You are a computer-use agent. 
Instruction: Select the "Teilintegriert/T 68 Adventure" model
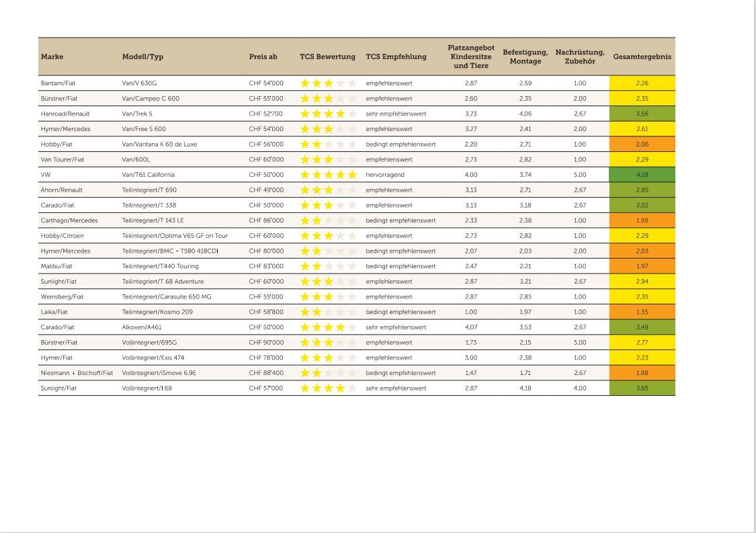[163, 282]
